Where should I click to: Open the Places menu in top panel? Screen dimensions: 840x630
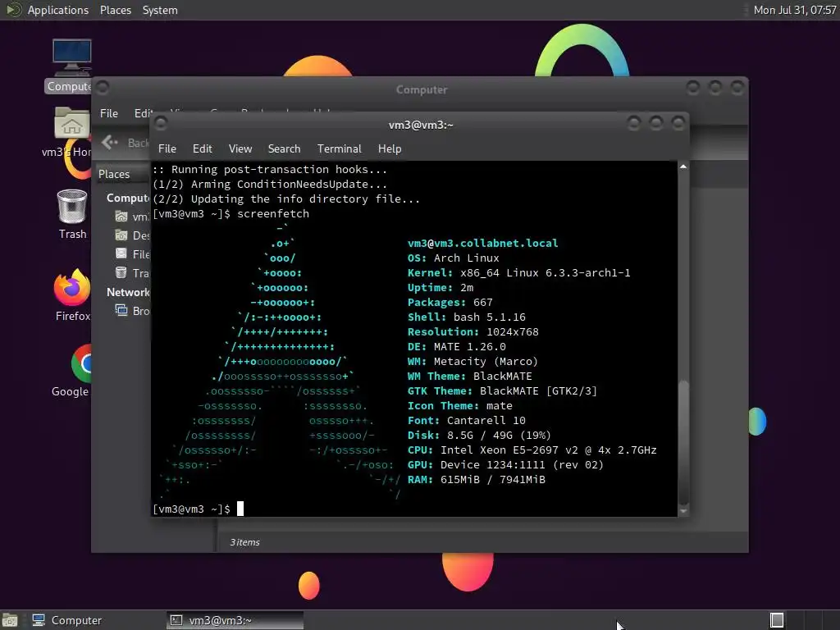click(x=115, y=10)
